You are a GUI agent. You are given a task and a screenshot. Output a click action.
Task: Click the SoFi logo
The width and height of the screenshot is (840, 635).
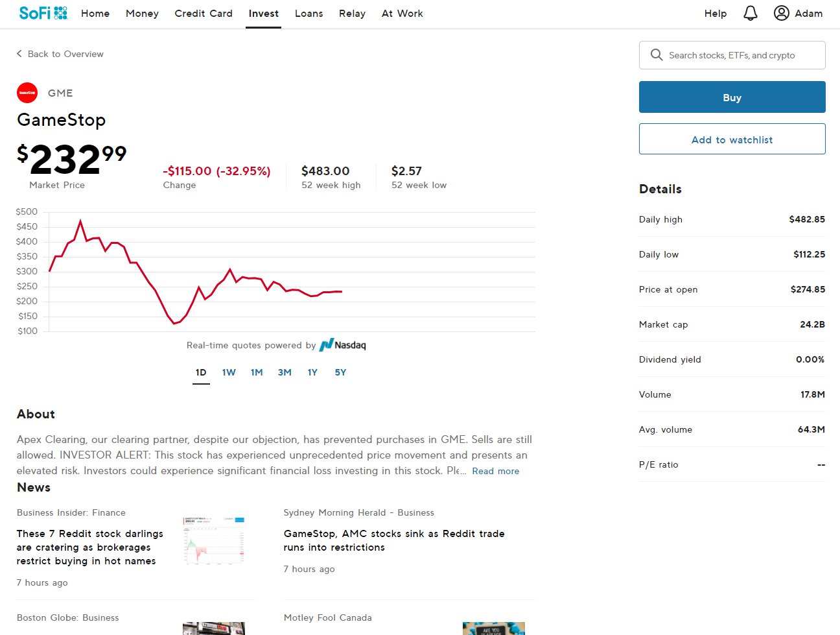[x=43, y=13]
